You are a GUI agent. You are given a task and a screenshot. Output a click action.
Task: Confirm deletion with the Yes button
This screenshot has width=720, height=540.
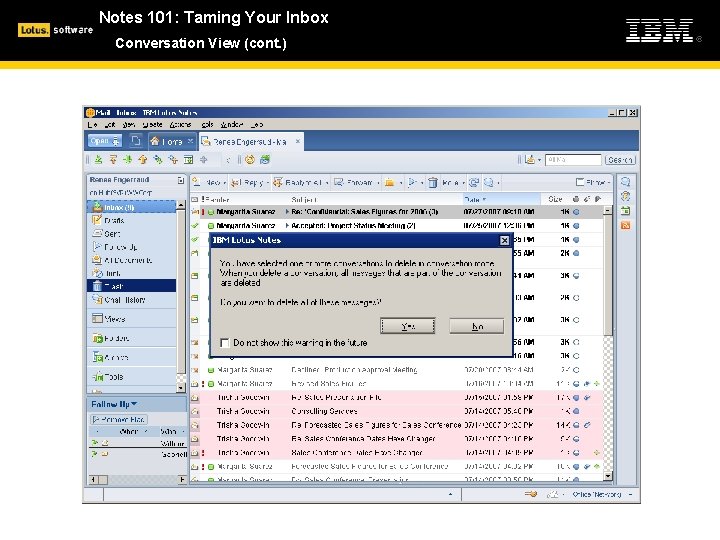(408, 326)
